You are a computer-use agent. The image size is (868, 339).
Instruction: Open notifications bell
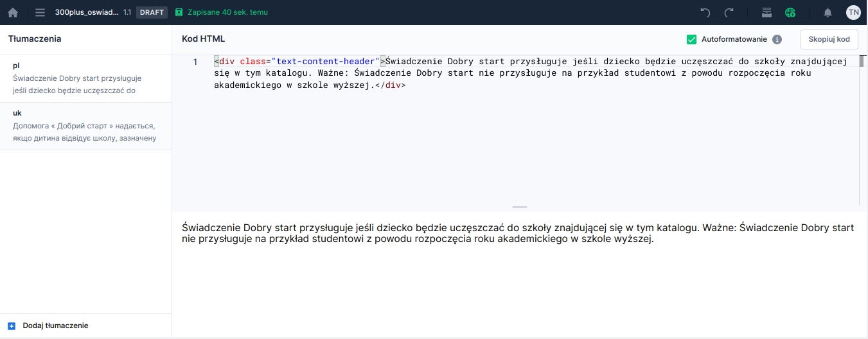pyautogui.click(x=828, y=12)
